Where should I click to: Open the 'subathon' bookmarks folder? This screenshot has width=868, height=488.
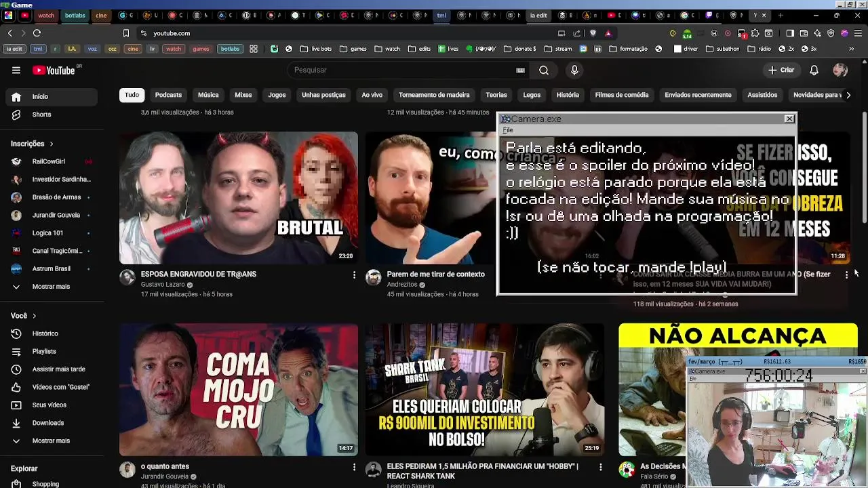pos(722,49)
